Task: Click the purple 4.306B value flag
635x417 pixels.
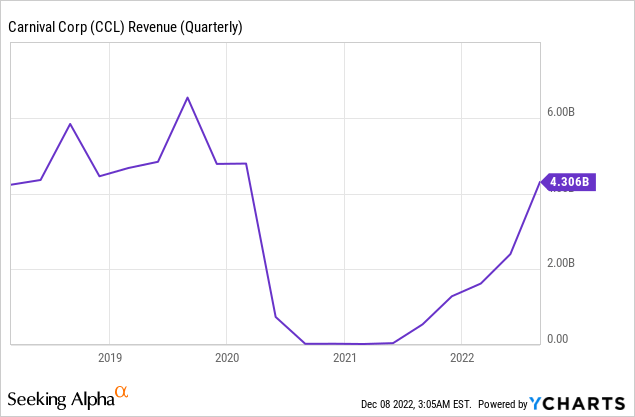Action: 569,182
